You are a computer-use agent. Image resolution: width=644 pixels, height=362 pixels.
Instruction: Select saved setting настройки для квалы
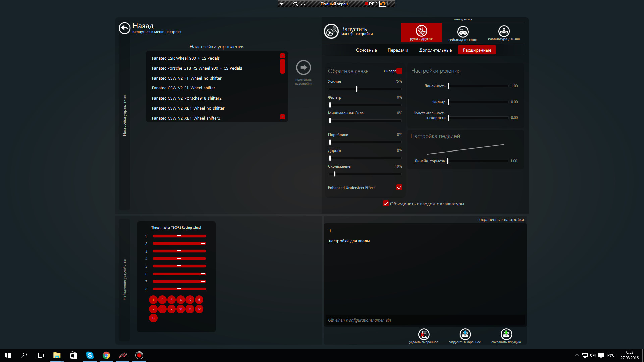pyautogui.click(x=349, y=241)
